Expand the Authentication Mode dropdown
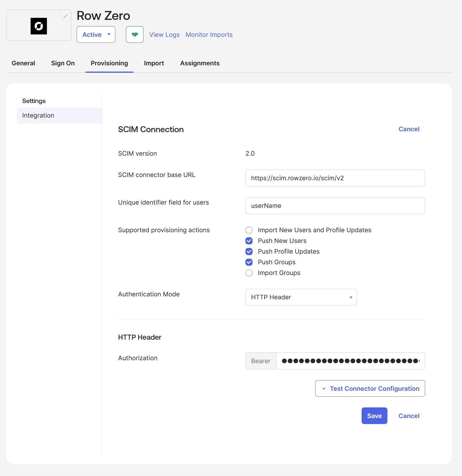 (x=301, y=297)
